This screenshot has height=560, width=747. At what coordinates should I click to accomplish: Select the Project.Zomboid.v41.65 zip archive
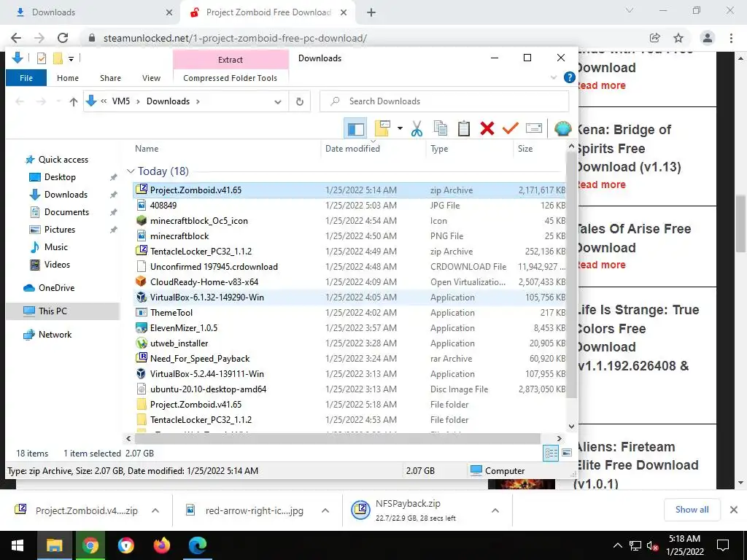[349, 190]
